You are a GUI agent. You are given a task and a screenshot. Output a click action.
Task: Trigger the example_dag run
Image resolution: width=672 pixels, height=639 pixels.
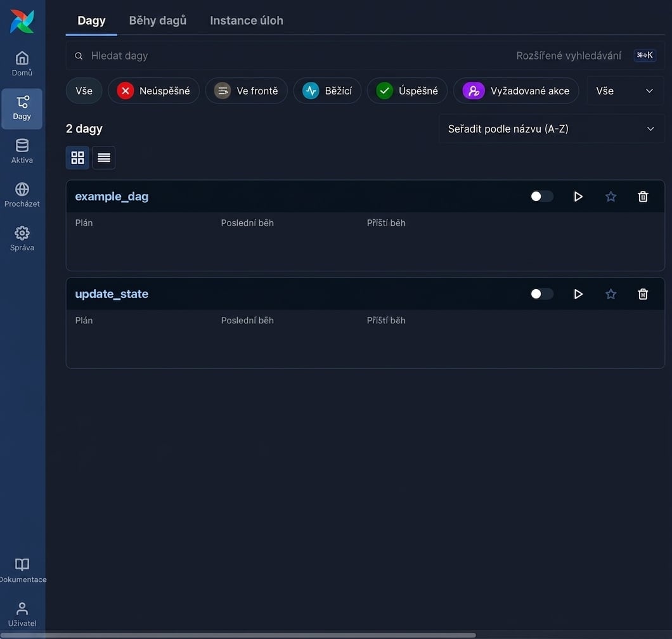click(578, 197)
